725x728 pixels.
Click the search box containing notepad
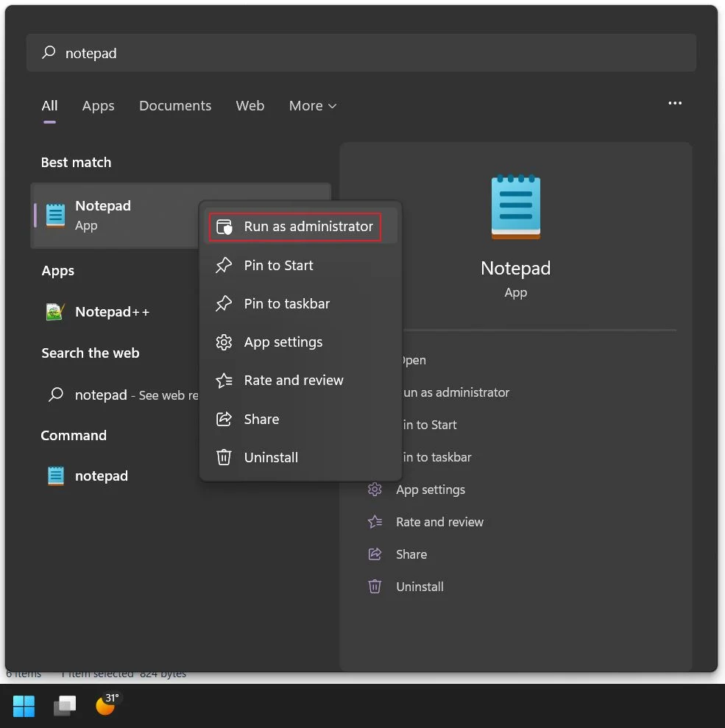[x=361, y=52]
